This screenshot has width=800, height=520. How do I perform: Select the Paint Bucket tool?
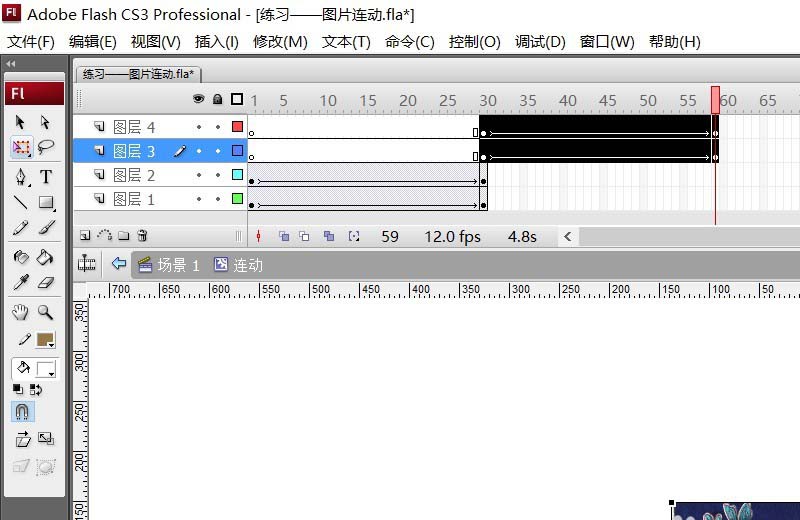click(x=45, y=257)
